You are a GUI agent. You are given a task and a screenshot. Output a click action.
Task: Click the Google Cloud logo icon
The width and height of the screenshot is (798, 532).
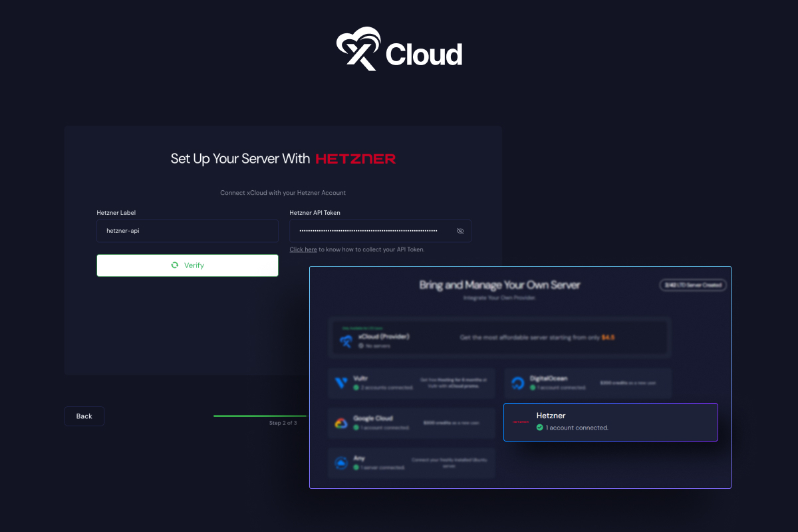[x=342, y=423]
